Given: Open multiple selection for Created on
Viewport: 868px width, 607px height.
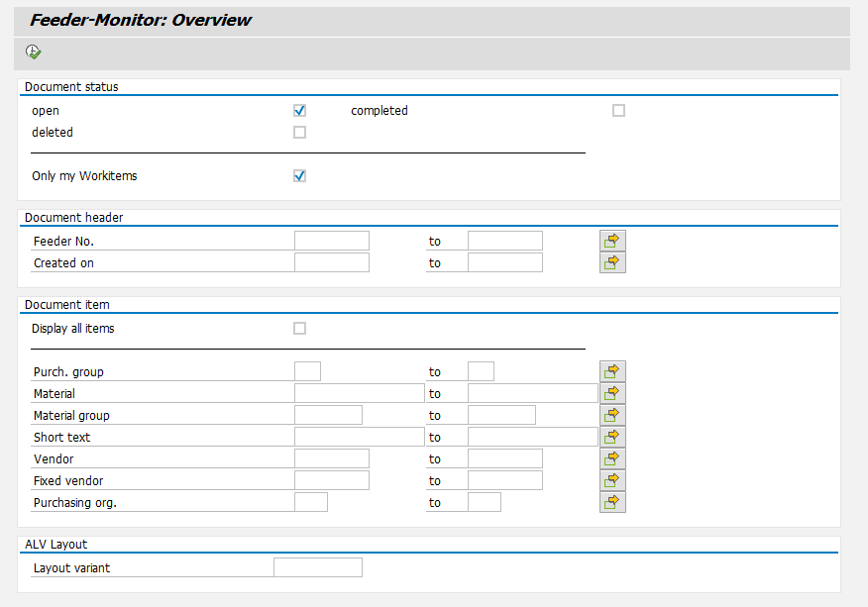Looking at the screenshot, I should [x=611, y=261].
